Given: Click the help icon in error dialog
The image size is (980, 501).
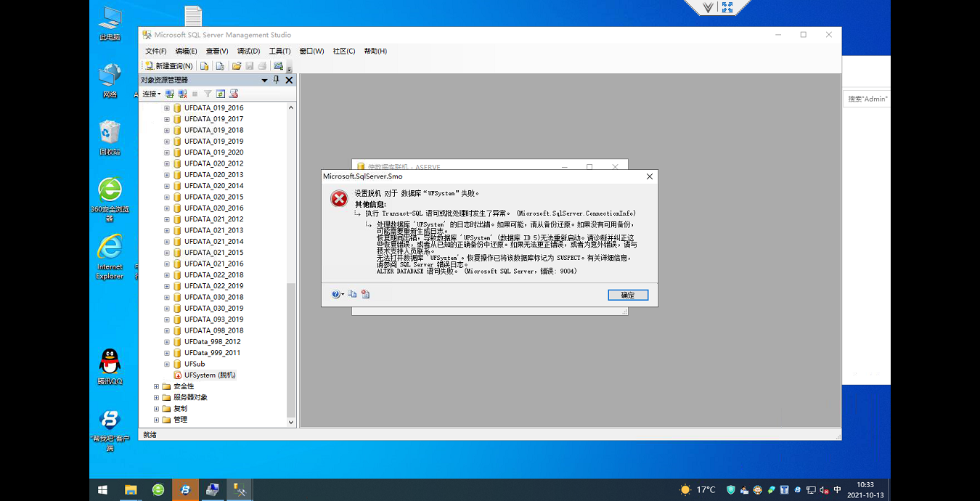Looking at the screenshot, I should 336,294.
